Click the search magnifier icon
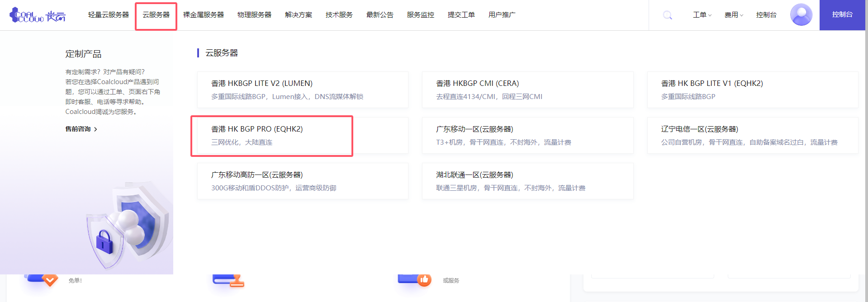 click(x=667, y=15)
